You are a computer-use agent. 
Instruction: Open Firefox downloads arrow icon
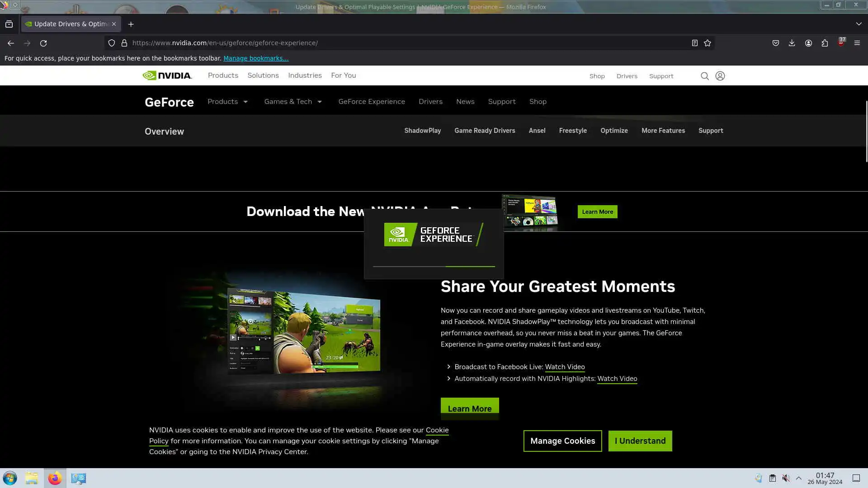pos(792,43)
